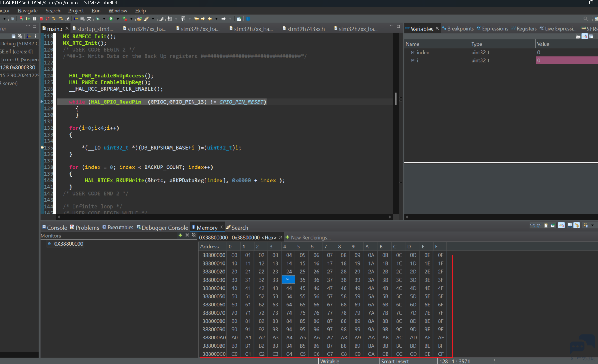Open search using the magnifier toolbar icon

(586, 19)
